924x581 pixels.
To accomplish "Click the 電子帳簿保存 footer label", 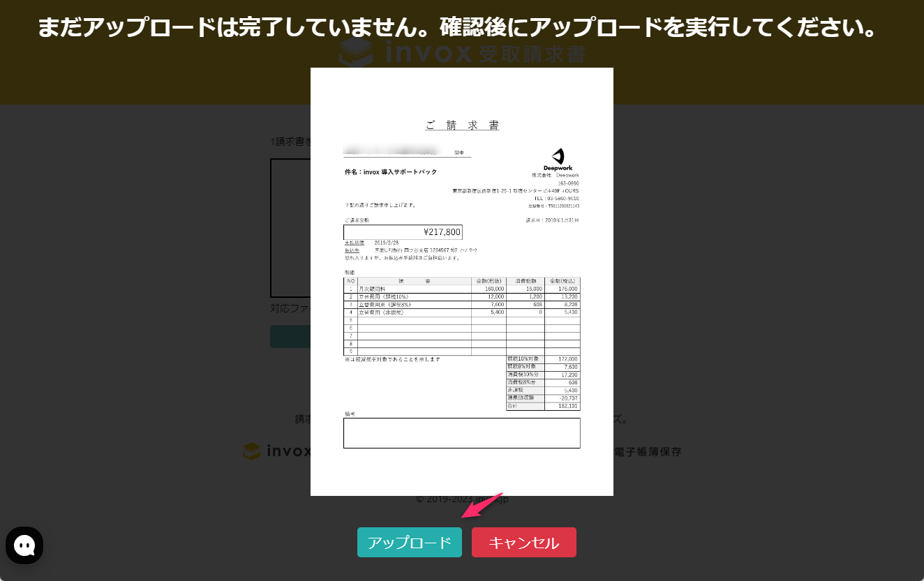I will pyautogui.click(x=648, y=452).
